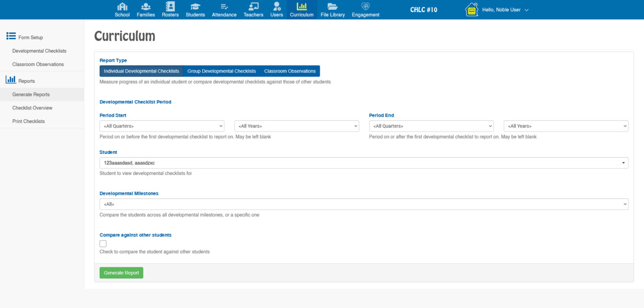This screenshot has width=644, height=308.
Task: Open the Users icon in the navbar
Action: (x=276, y=7)
